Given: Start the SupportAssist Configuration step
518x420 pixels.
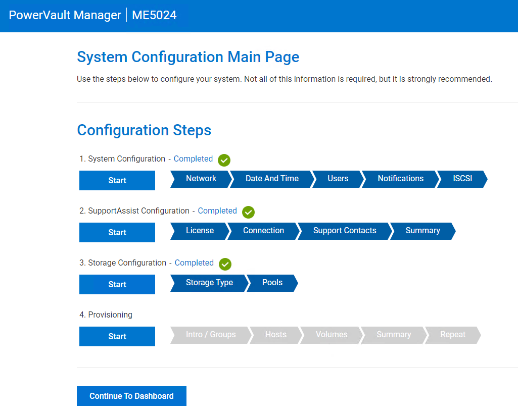Looking at the screenshot, I should click(x=117, y=232).
